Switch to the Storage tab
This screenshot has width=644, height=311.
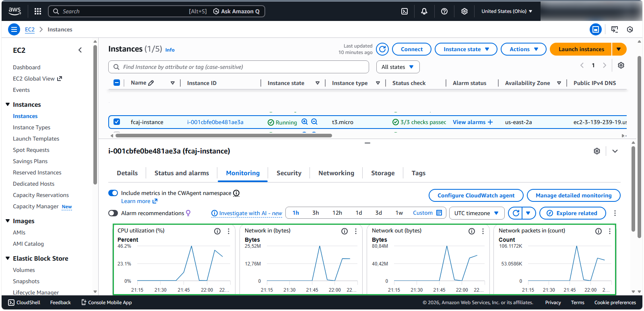[383, 173]
